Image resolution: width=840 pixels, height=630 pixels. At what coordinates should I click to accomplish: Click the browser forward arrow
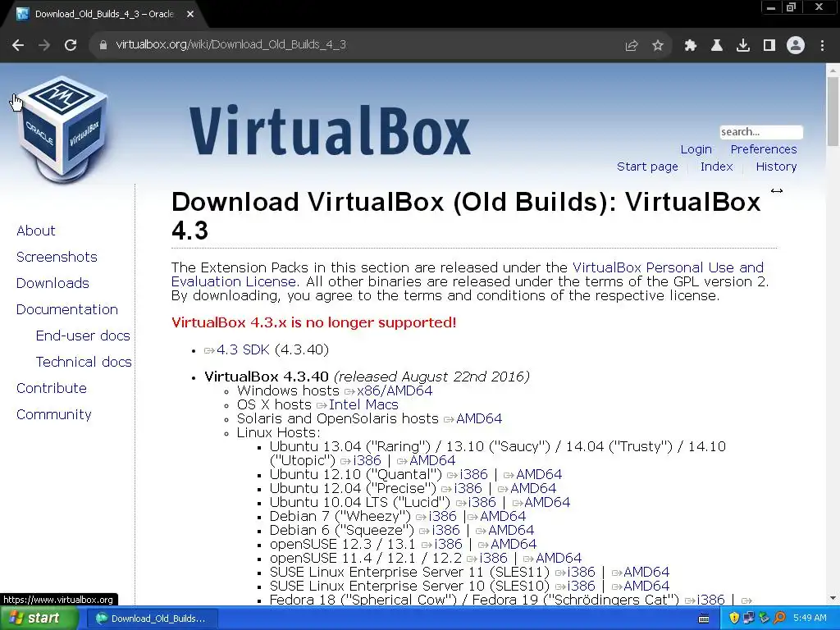point(44,45)
